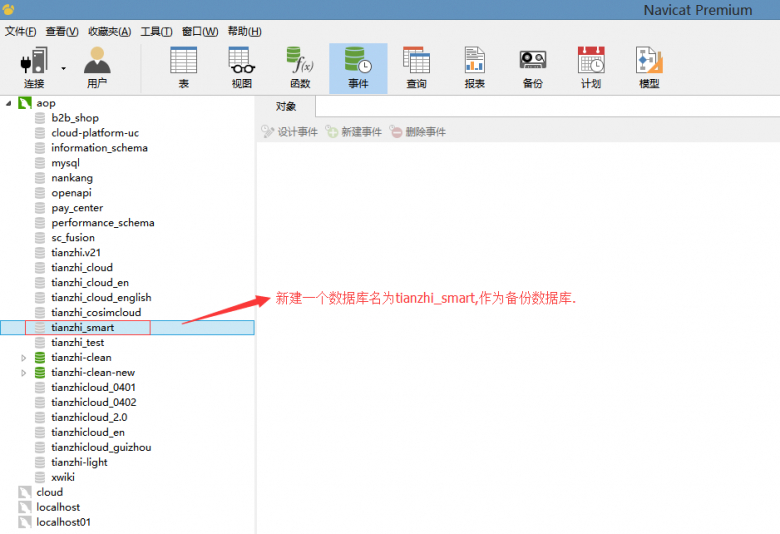Open the 模型 (Model) section

click(x=649, y=68)
